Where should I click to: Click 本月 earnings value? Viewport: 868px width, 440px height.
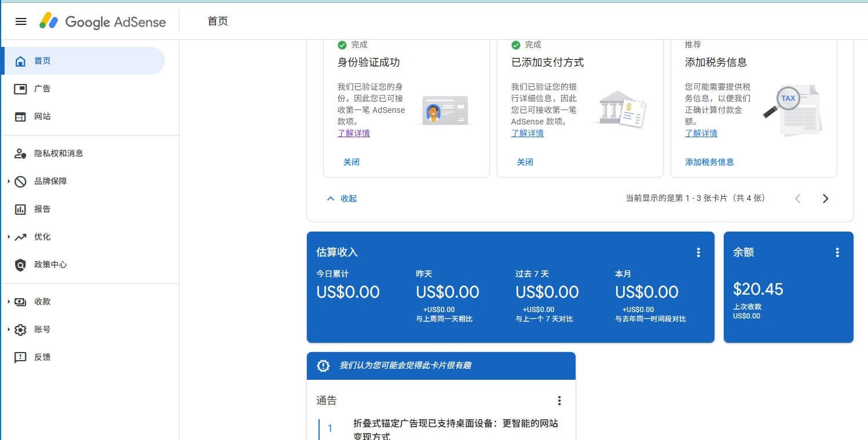[647, 292]
